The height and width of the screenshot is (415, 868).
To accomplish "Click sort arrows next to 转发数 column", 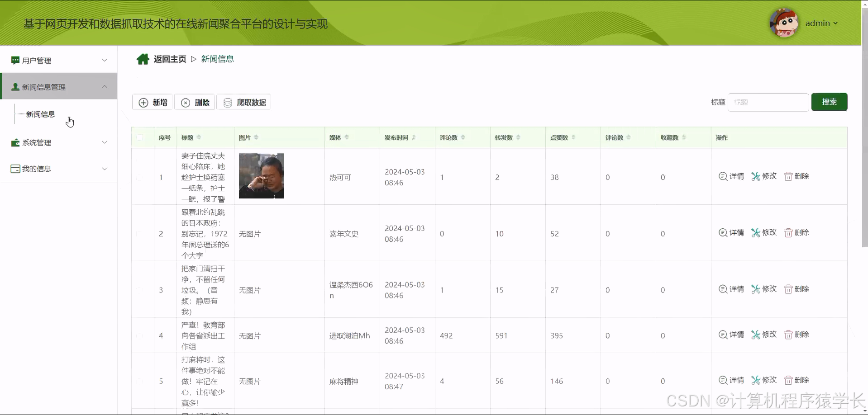I will 518,137.
